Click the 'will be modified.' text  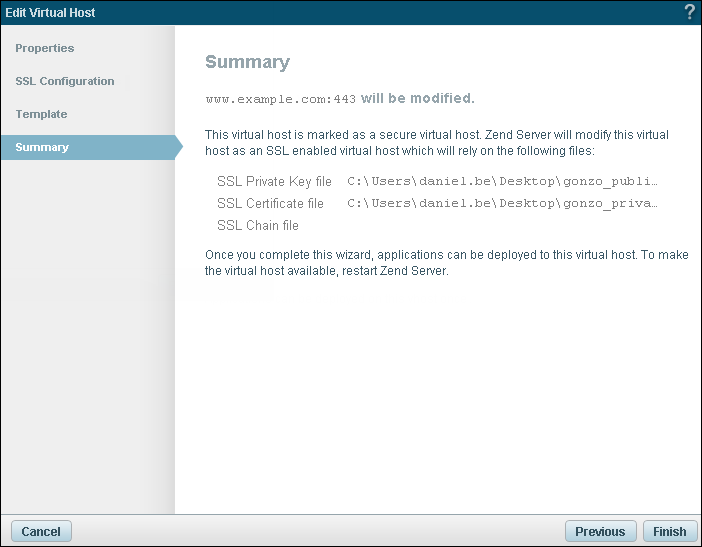click(x=417, y=99)
